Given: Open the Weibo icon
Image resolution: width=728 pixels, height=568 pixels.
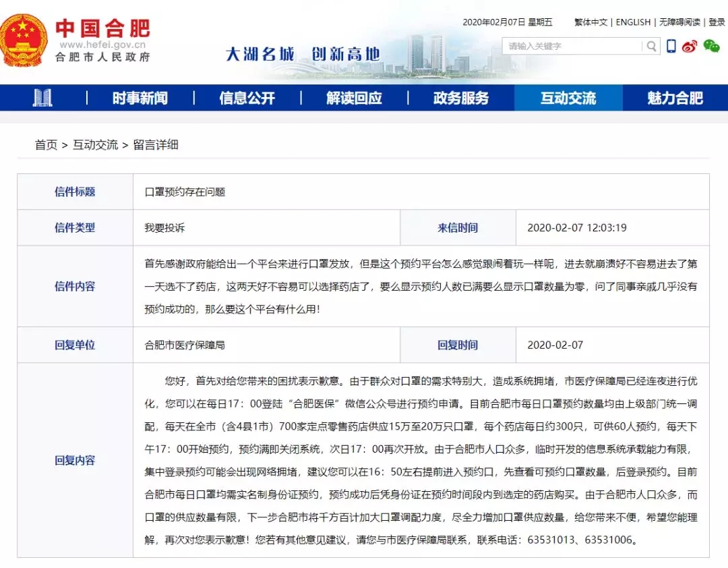Looking at the screenshot, I should [x=690, y=46].
